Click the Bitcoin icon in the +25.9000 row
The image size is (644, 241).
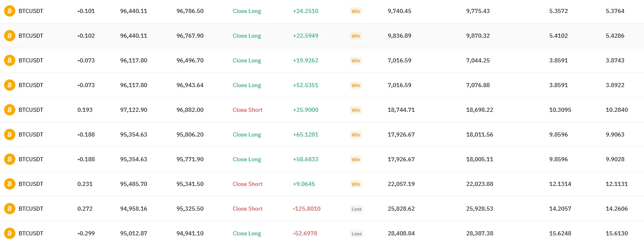coord(9,110)
